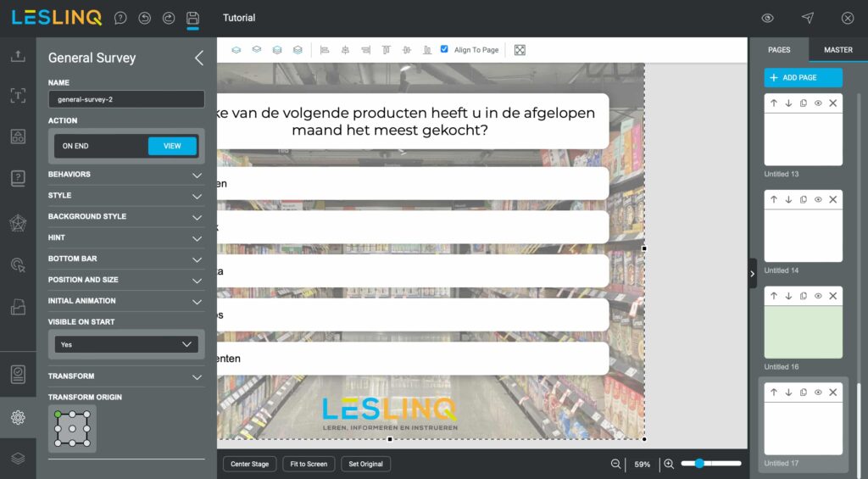Click the save icon in top bar

click(x=192, y=18)
